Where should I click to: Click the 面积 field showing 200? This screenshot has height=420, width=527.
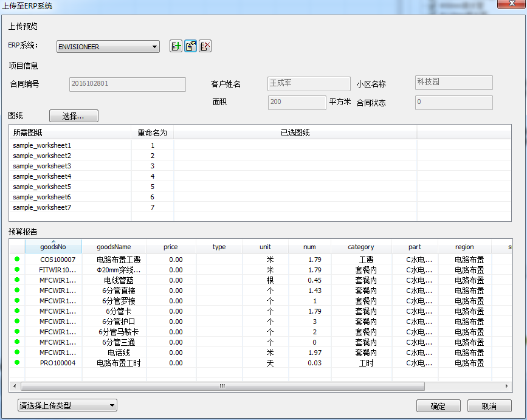297,102
